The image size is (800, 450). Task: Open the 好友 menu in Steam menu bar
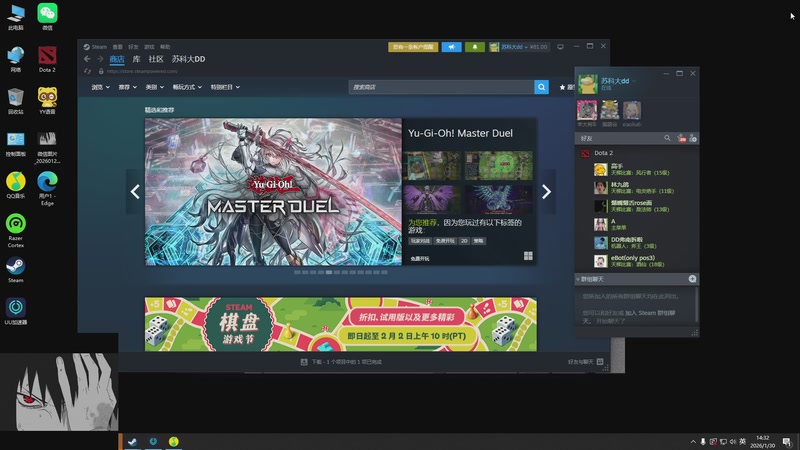[133, 47]
